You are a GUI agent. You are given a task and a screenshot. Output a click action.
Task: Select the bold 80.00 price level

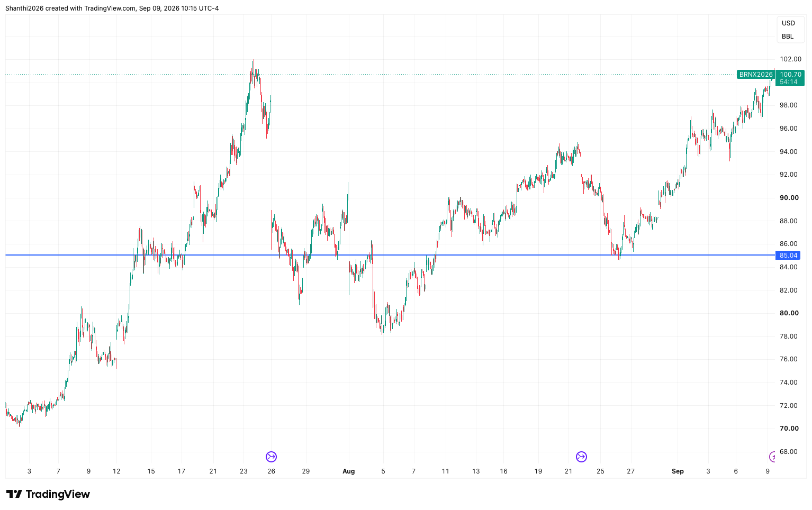789,313
